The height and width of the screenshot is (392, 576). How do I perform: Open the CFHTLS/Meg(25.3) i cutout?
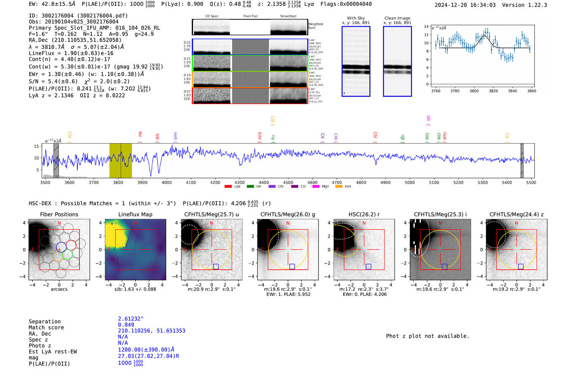[x=440, y=250]
